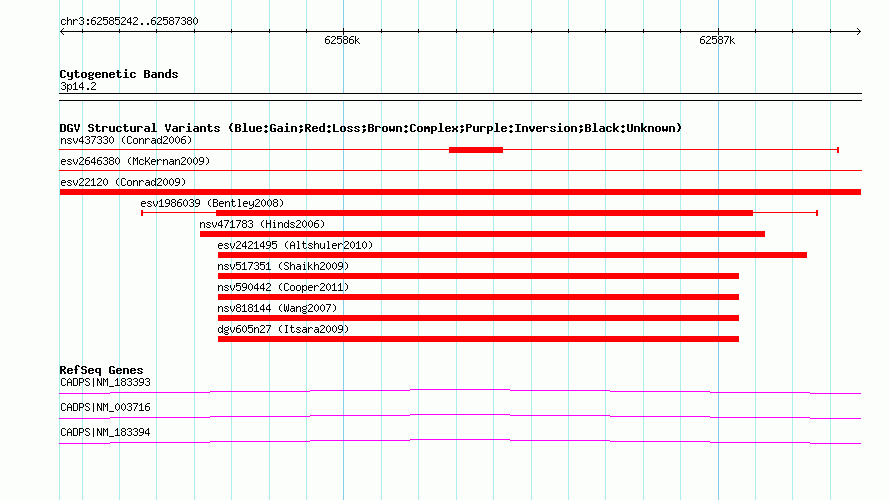Select the esv22120 (Conrad2009) variant label
The width and height of the screenshot is (890, 500).
(123, 182)
